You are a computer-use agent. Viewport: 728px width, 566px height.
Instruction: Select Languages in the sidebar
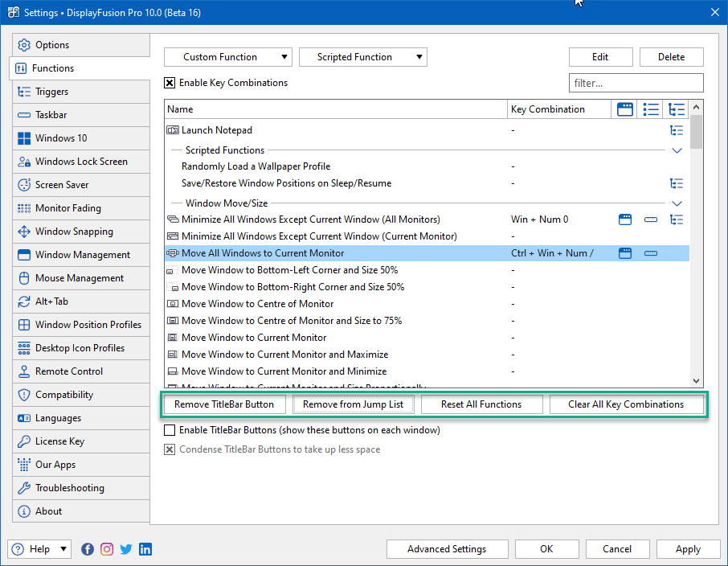[81, 418]
